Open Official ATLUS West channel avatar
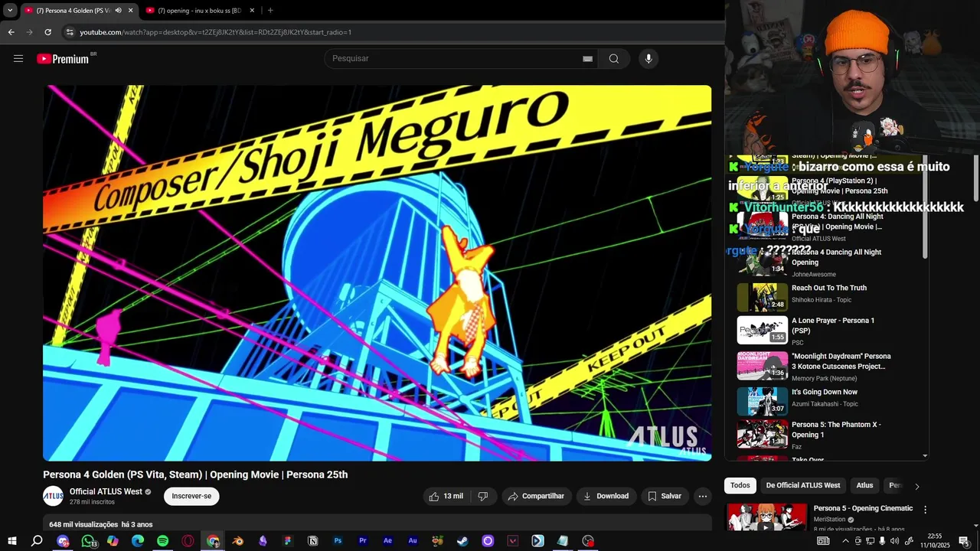 coord(53,496)
